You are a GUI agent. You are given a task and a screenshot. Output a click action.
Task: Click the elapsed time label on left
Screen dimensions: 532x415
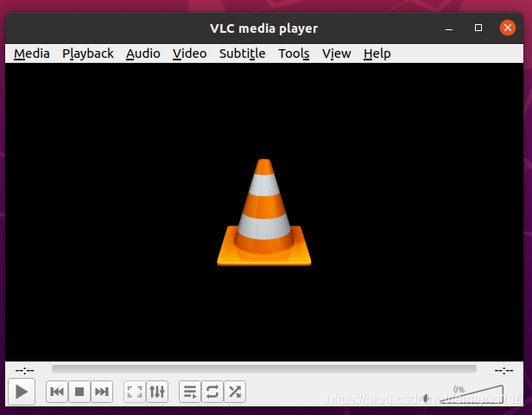pos(25,370)
